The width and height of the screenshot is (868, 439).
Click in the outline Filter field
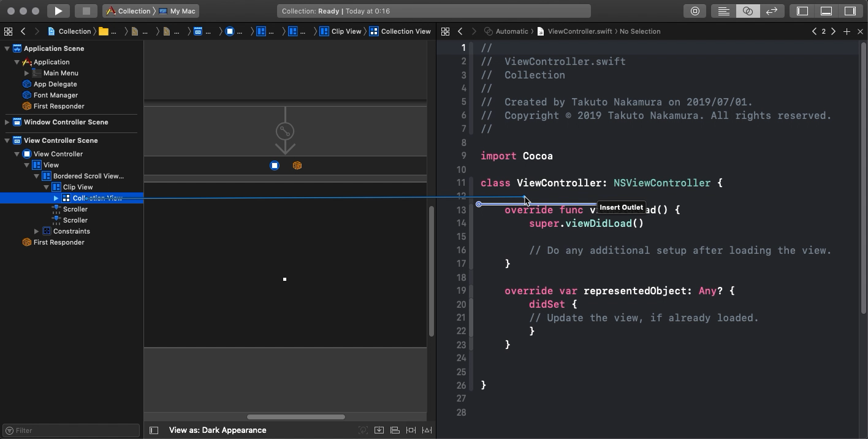click(x=77, y=430)
